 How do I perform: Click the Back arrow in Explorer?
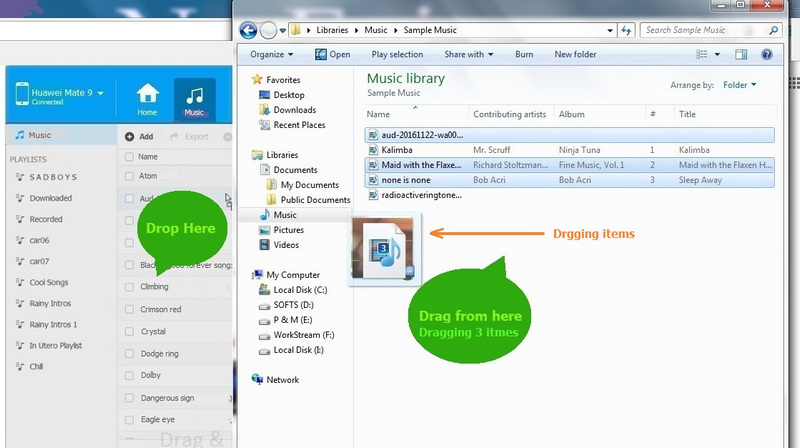[248, 31]
